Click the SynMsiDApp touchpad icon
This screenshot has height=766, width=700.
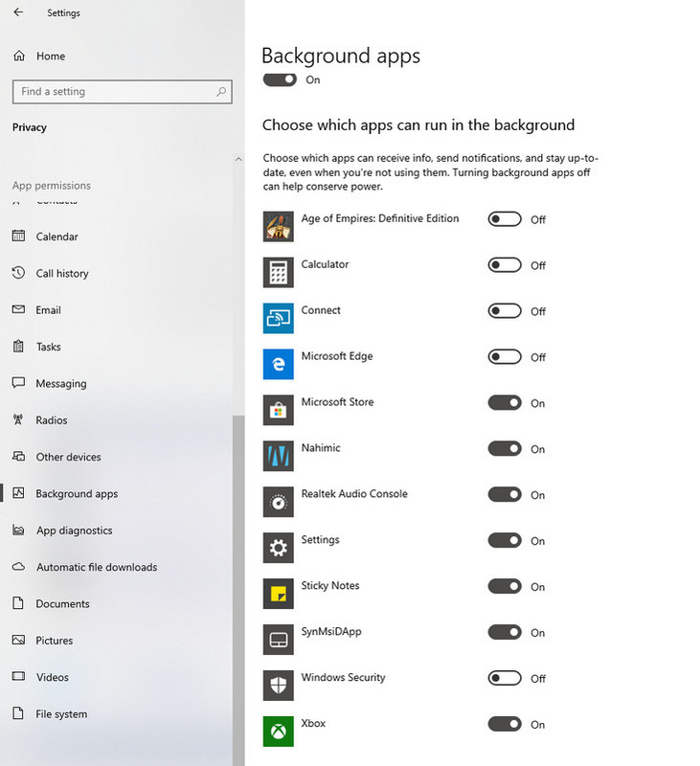279,640
